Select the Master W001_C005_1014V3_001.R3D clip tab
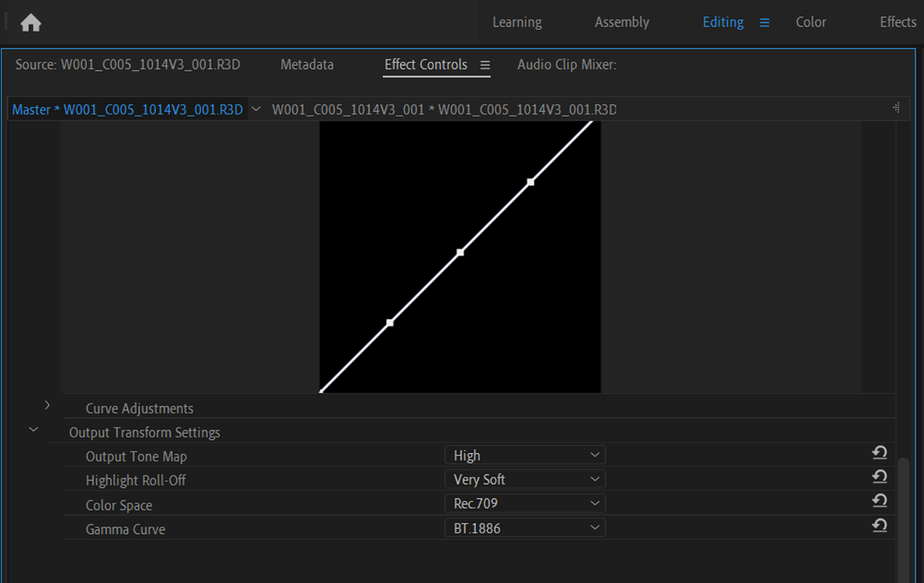This screenshot has height=583, width=924. (x=128, y=109)
